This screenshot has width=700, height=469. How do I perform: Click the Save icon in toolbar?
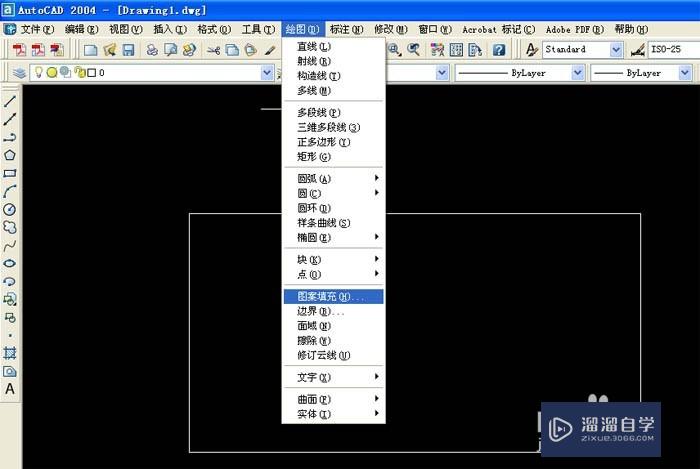[129, 50]
